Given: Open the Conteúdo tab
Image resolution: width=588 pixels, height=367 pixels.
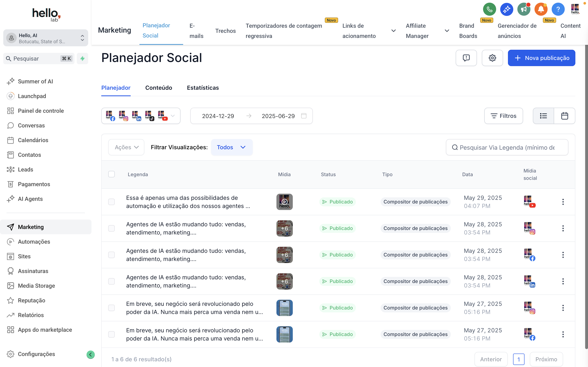Looking at the screenshot, I should click(158, 88).
